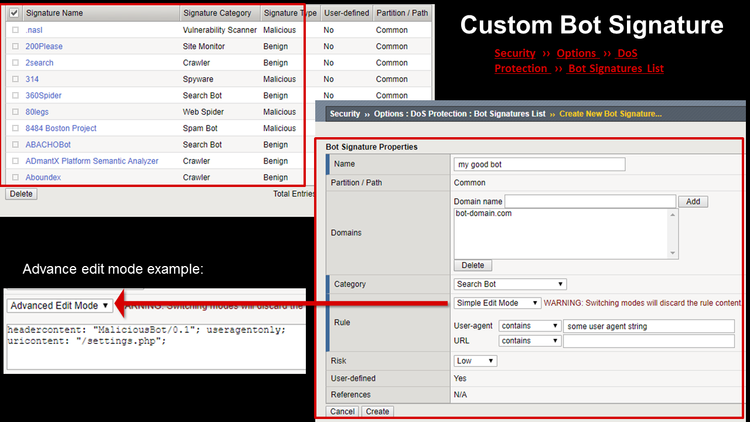750x422 pixels.
Task: Open the Risk dropdown 'Low'
Action: 475,361
